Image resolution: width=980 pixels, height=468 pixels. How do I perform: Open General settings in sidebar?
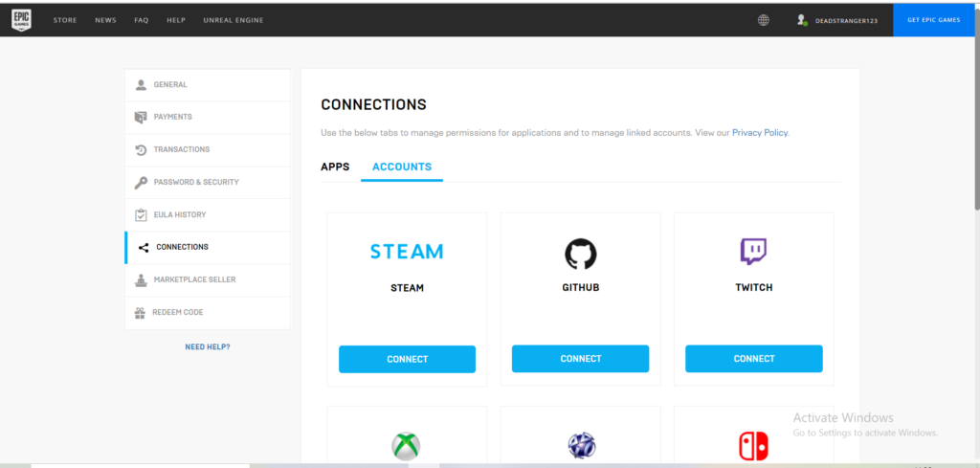(208, 84)
